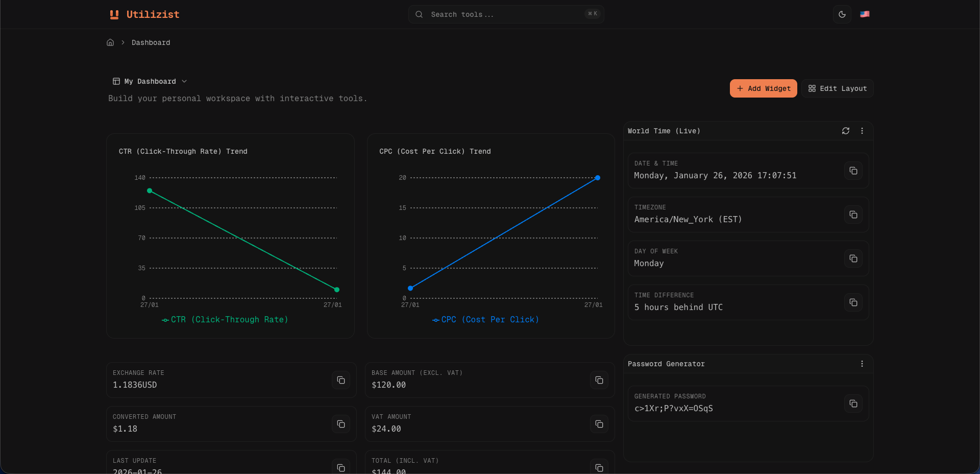Click inside the Search tools field
The width and height of the screenshot is (980, 474).
[x=505, y=14]
